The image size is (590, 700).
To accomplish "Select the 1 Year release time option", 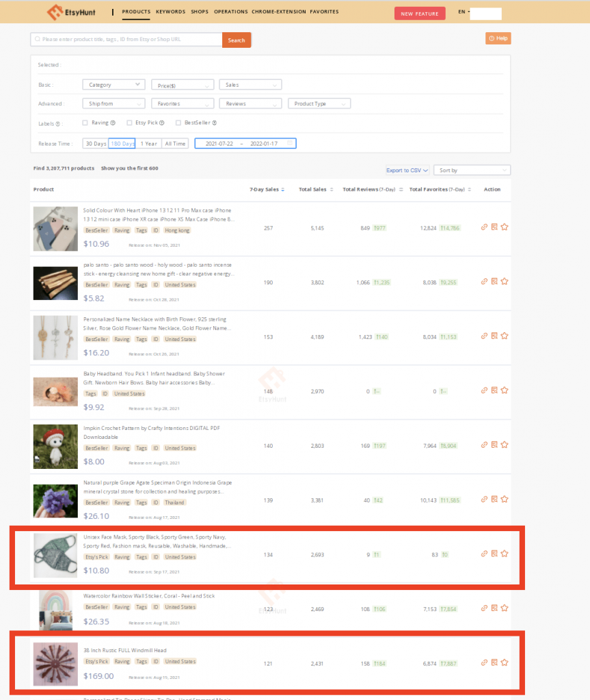I will coord(149,143).
